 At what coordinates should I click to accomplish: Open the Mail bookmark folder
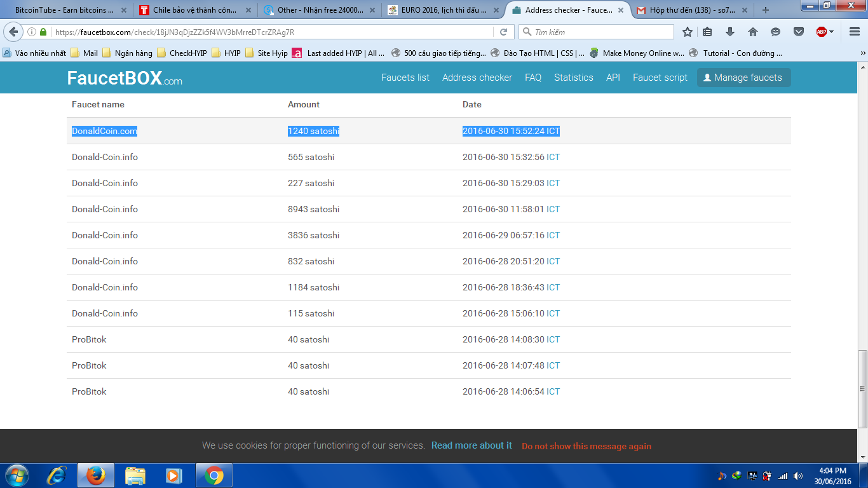85,53
